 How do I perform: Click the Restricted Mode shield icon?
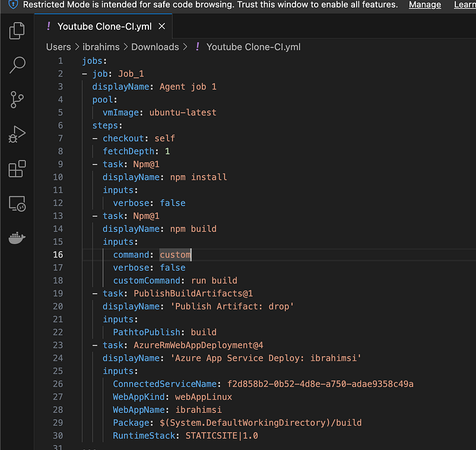click(x=14, y=5)
